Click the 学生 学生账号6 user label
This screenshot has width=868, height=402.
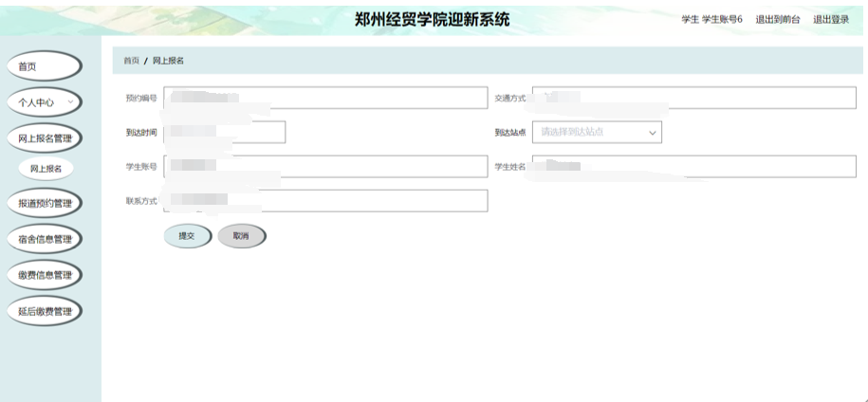point(711,19)
